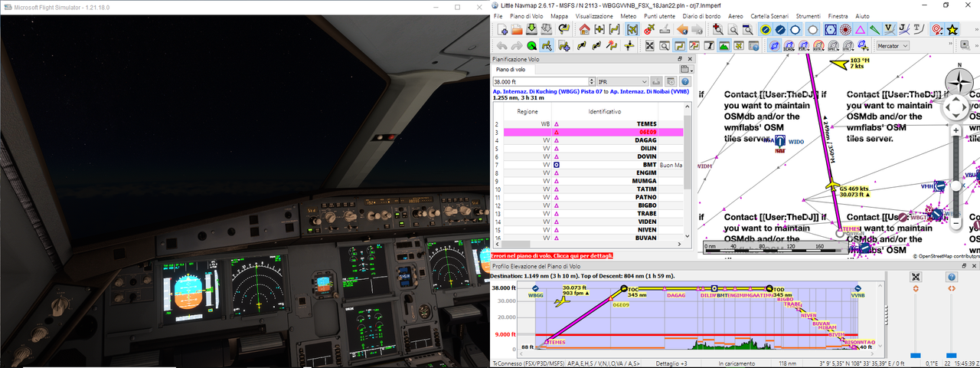This screenshot has height=368, width=980.
Task: Click the map navigation minus zoom button
Action: click(955, 224)
